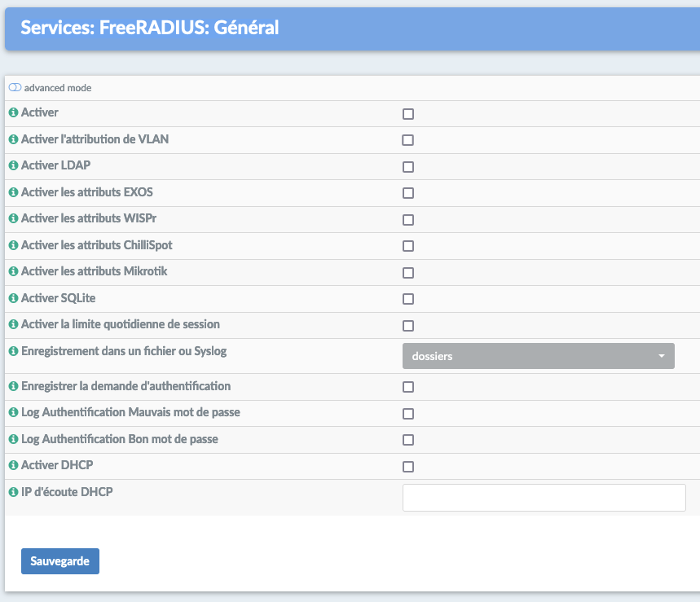Image resolution: width=700 pixels, height=602 pixels.
Task: Open info icon for attributs EXOS
Action: [13, 192]
